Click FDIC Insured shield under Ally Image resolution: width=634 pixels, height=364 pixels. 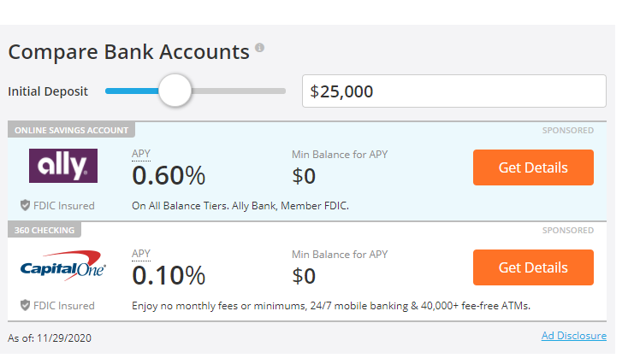[x=26, y=205]
